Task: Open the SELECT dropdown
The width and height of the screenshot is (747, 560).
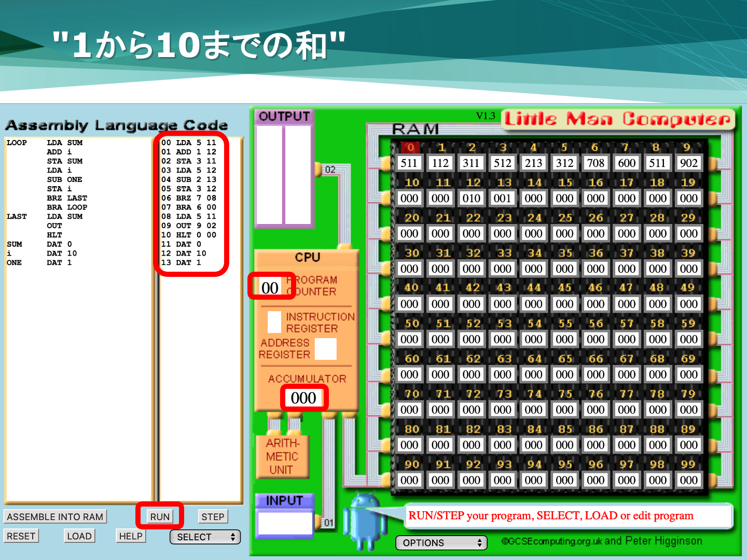Action: coord(205,537)
